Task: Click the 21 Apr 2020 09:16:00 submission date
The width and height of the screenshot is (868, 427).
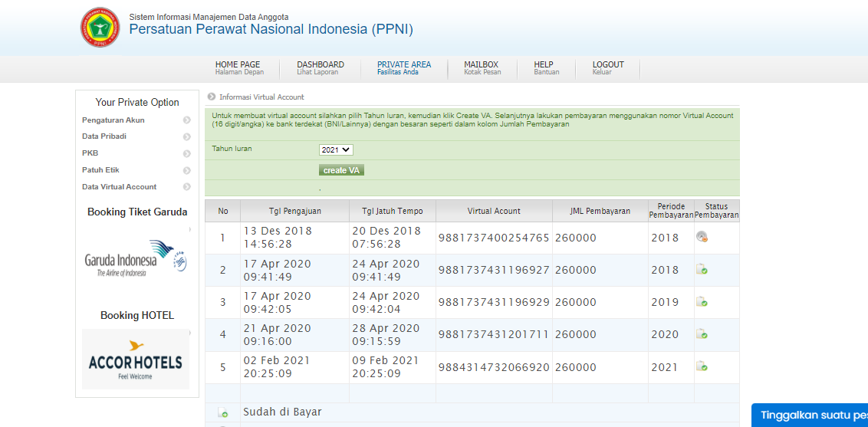Action: point(277,334)
